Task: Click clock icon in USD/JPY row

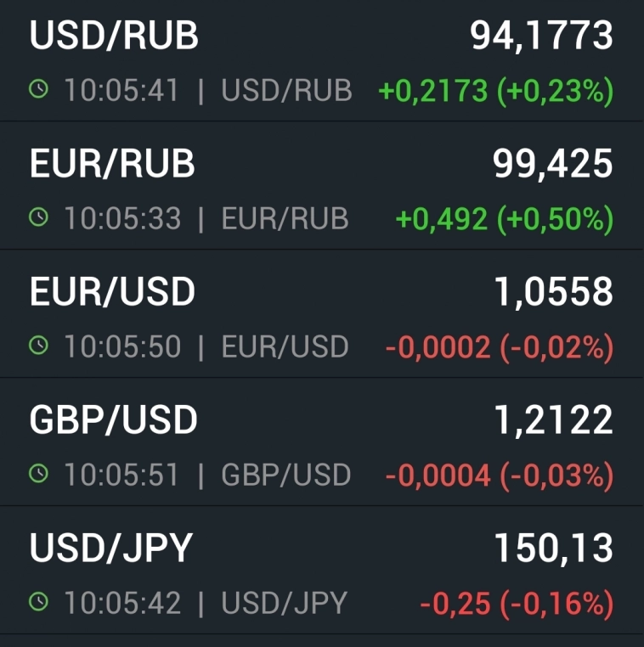Action: click(38, 603)
